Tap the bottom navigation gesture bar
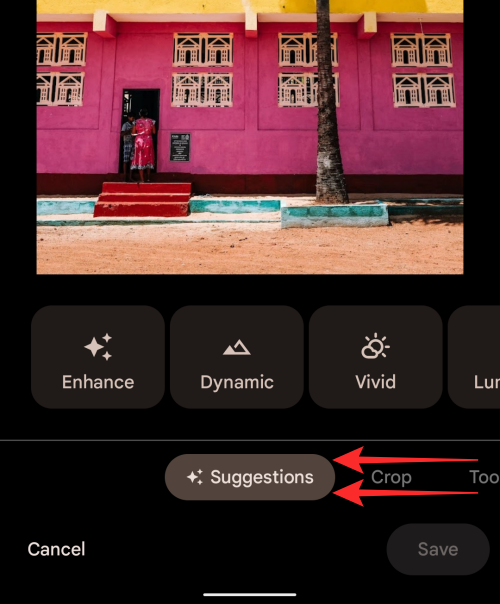 click(250, 594)
